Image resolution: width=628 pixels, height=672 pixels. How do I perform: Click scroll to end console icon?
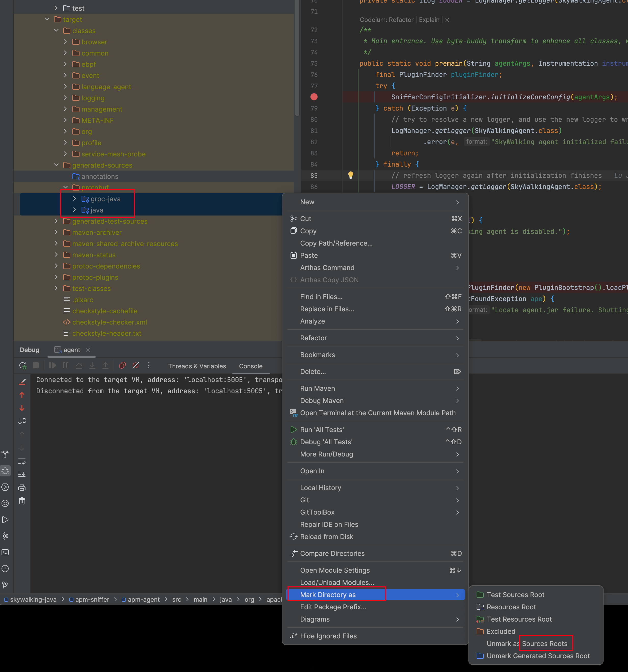(22, 474)
